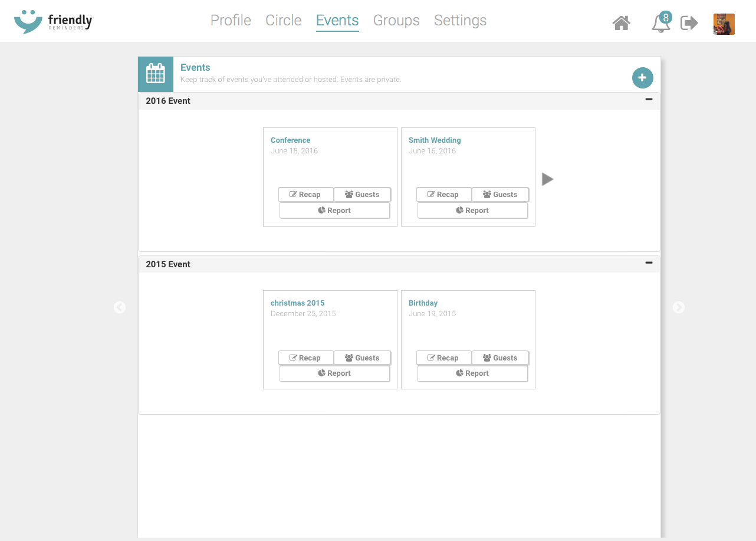
Task: Open Recap for Smith Wedding
Action: [444, 195]
